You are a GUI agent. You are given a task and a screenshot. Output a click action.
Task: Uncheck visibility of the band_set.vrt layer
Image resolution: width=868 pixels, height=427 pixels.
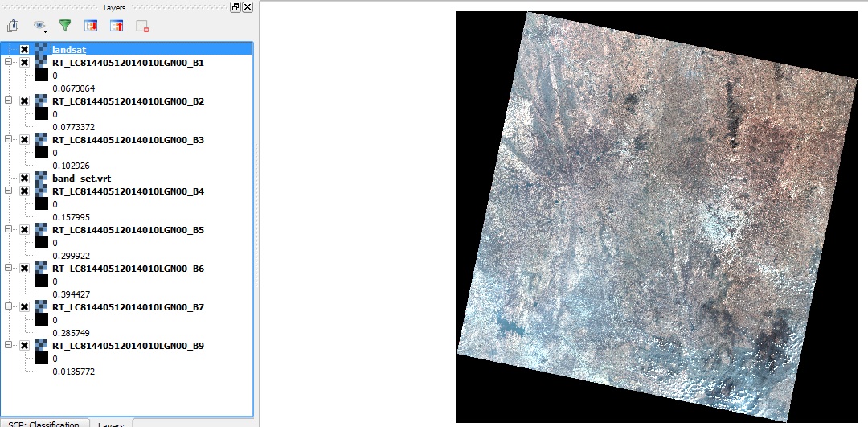25,179
